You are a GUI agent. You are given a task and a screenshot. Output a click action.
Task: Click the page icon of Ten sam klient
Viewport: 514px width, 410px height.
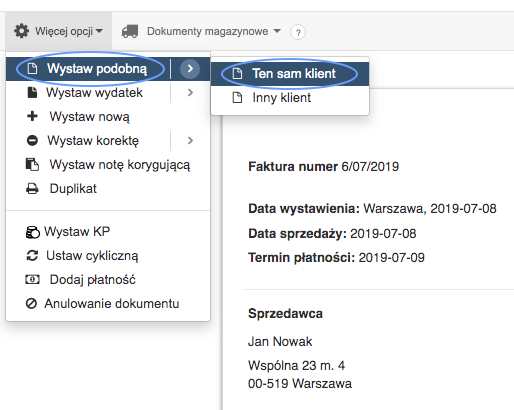click(237, 73)
